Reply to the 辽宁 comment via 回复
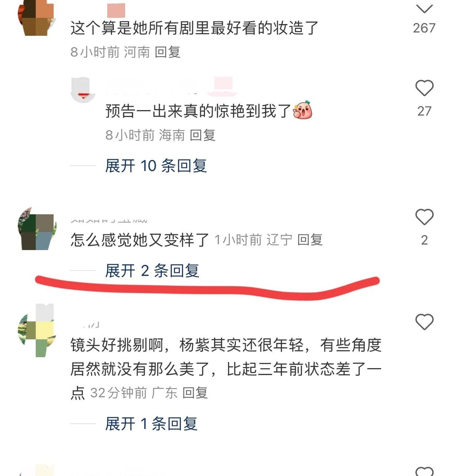The height and width of the screenshot is (476, 453). [x=310, y=240]
